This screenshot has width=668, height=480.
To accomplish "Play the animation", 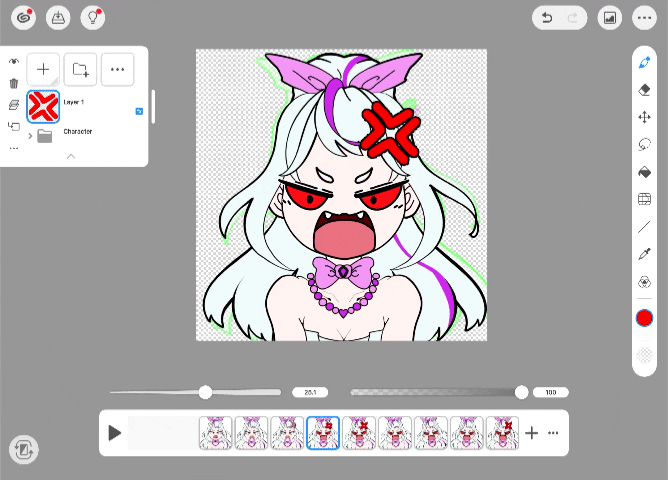I will (114, 433).
